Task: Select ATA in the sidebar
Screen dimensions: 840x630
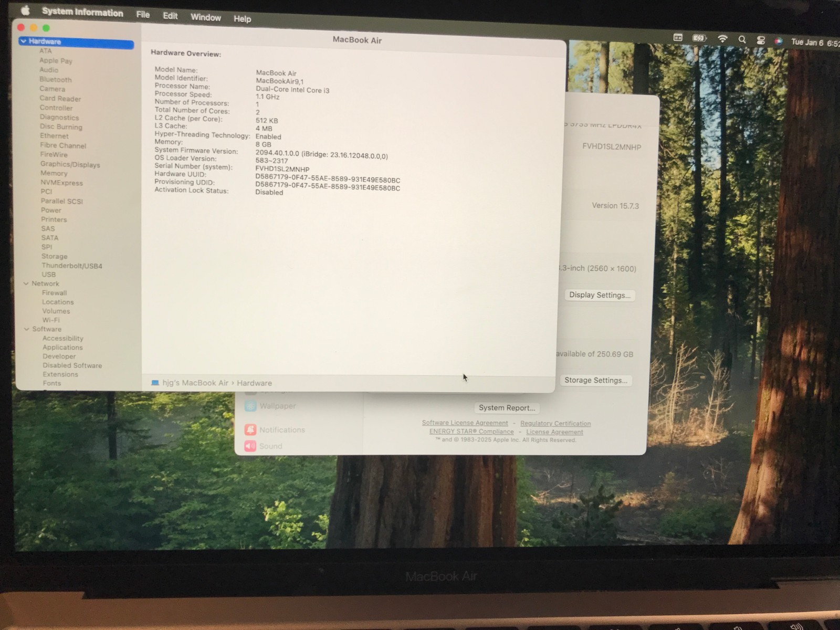Action: click(46, 51)
